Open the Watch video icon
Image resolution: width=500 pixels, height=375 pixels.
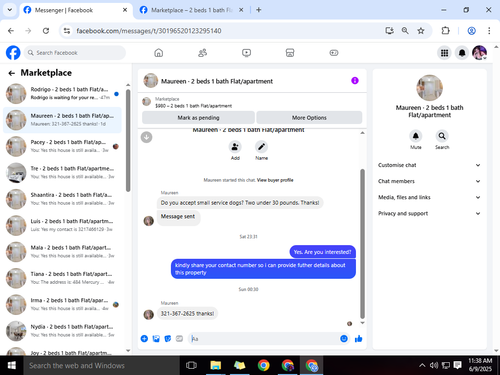tap(246, 53)
